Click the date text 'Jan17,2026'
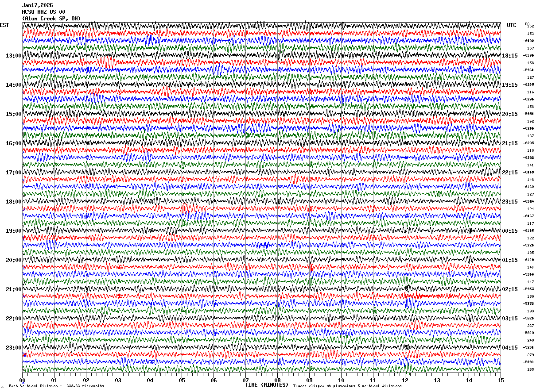This screenshot has width=536, height=392. coord(37,5)
